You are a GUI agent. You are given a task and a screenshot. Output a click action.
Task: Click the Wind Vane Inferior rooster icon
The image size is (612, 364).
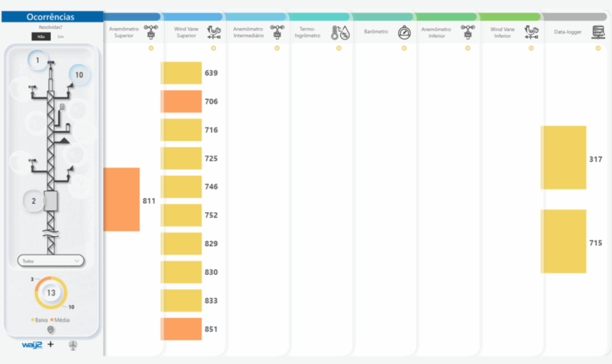point(531,32)
